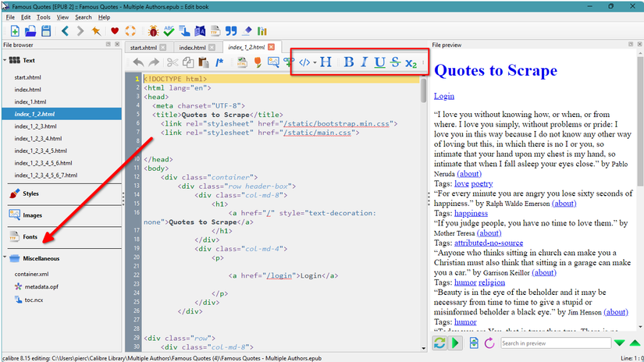Click the Table of Contents edit icon
Image resolution: width=644 pixels, height=362 pixels.
(184, 30)
